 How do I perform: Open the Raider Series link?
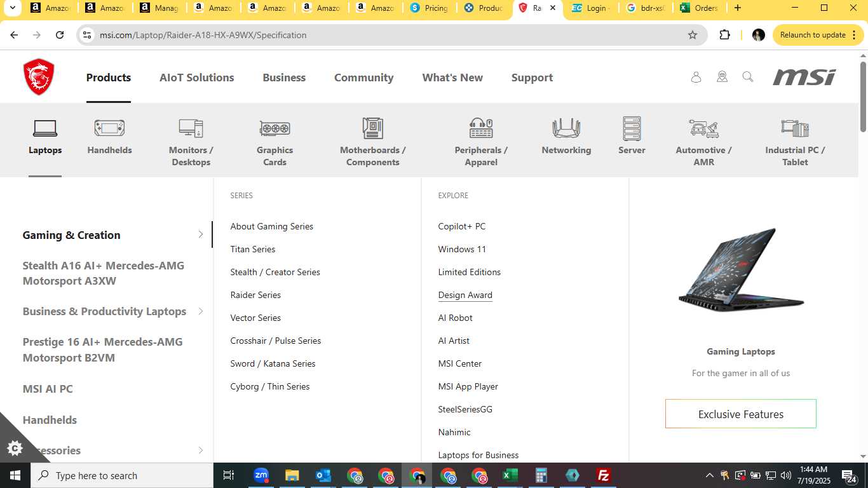pyautogui.click(x=255, y=295)
